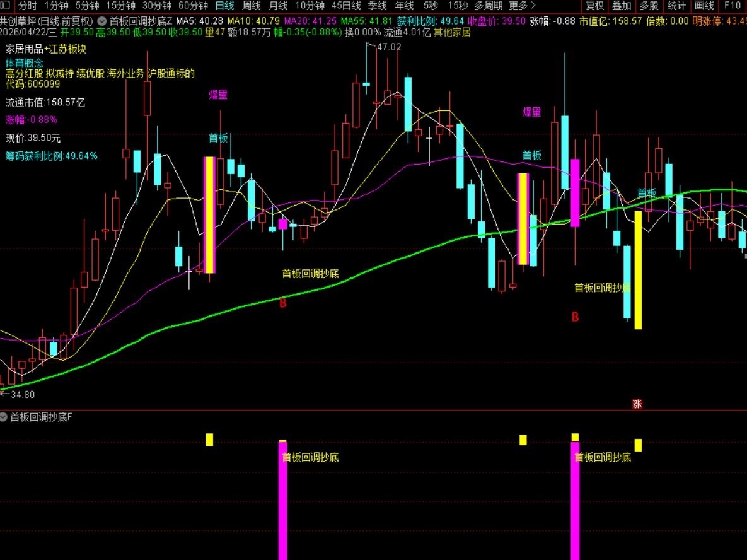Screen dimensions: 747x560
Task: Click the red 涨 marker icon
Action: pos(637,404)
